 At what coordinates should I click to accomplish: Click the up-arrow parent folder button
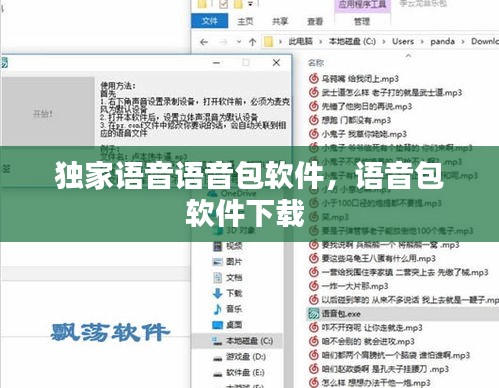coord(252,42)
